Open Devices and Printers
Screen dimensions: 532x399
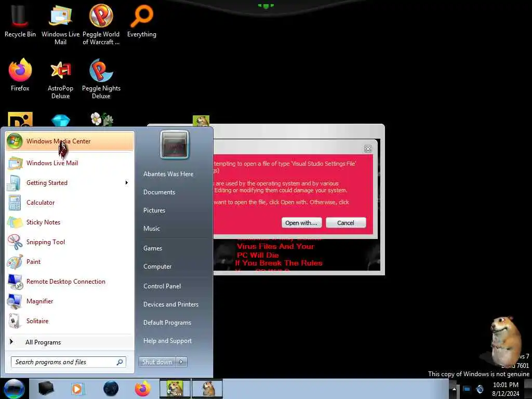(171, 304)
